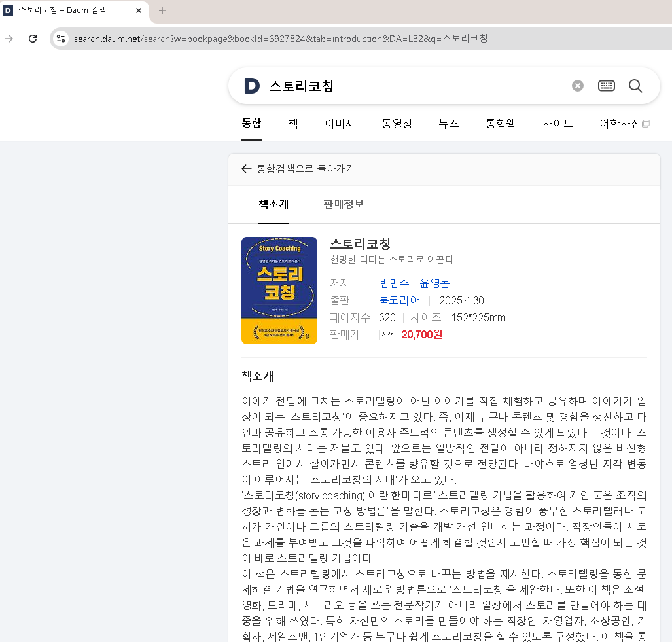This screenshot has width=672, height=642.
Task: Select the 뉴스 search category
Action: [x=448, y=124]
